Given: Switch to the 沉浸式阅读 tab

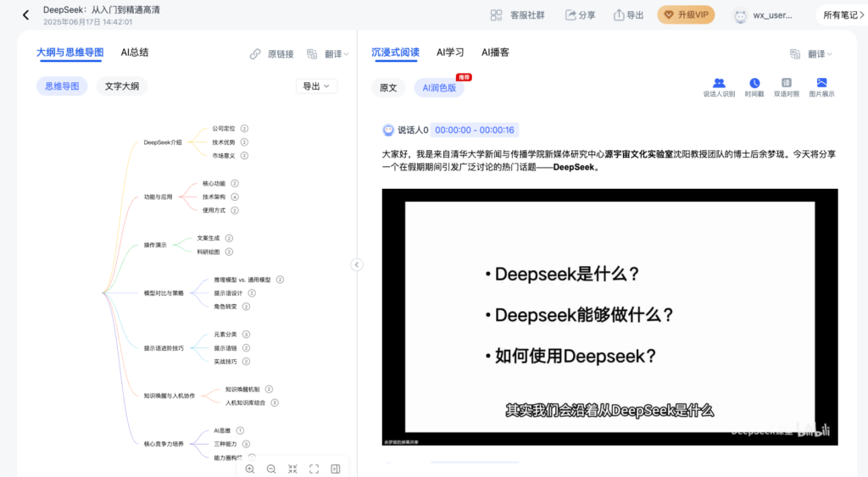Looking at the screenshot, I should (395, 53).
